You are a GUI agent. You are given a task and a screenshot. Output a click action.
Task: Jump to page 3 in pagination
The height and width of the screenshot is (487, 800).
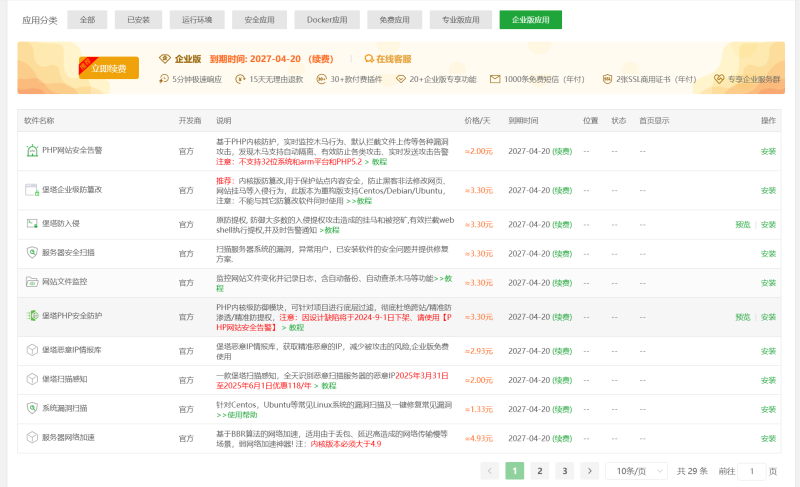(x=564, y=471)
